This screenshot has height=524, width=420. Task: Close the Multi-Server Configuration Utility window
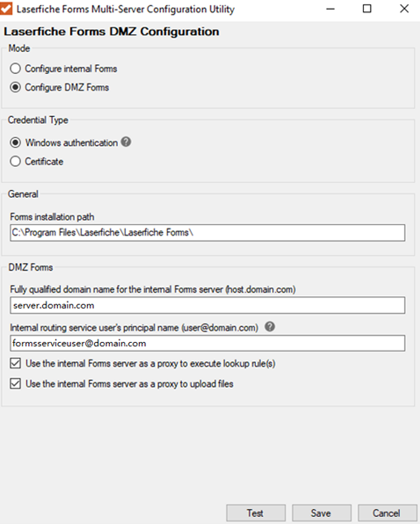[x=404, y=9]
